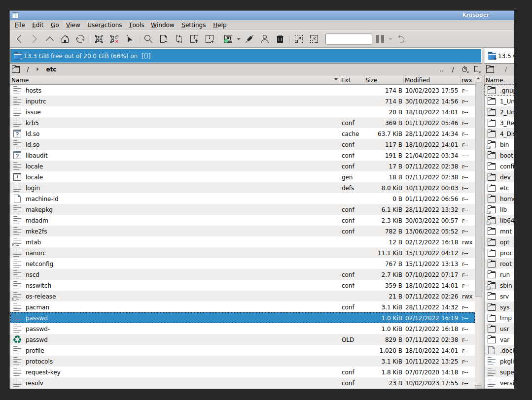This screenshot has height=400, width=532.
Task: Open the Useractions menu
Action: coord(105,25)
